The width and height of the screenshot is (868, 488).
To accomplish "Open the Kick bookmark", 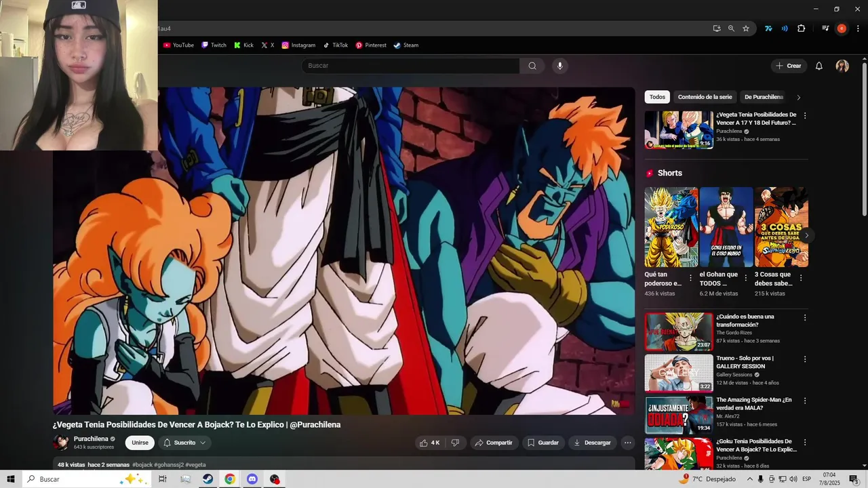I will (243, 45).
